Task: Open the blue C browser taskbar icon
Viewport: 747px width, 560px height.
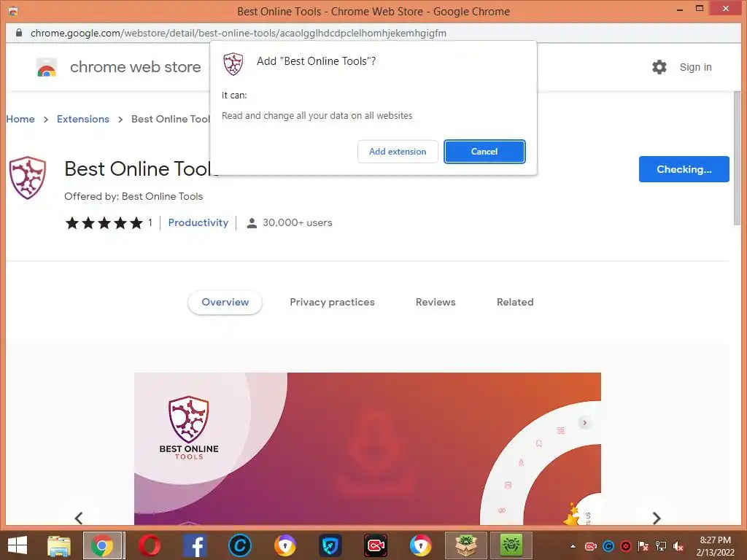Action: [x=239, y=545]
